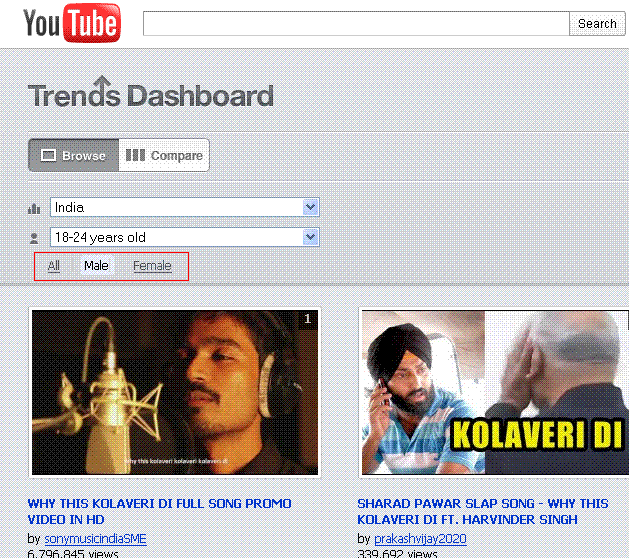The height and width of the screenshot is (558, 629).
Task: Click the Compare tab columns icon
Action: tap(135, 155)
